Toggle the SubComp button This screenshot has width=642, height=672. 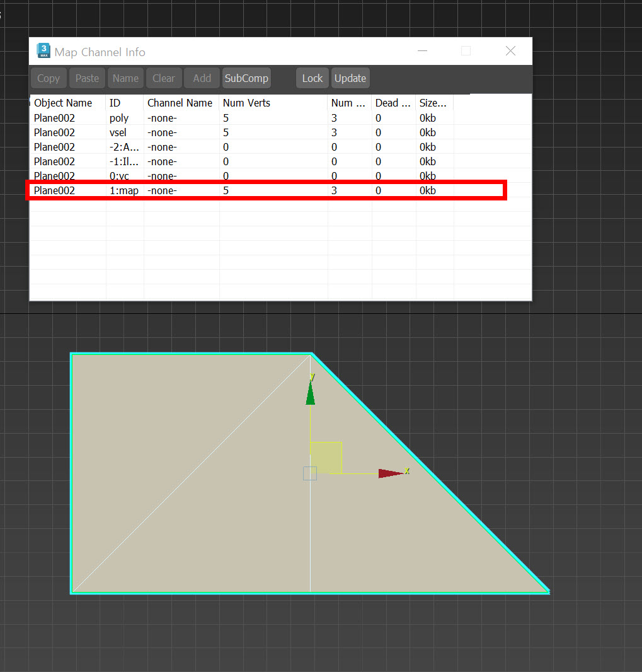[x=246, y=78]
